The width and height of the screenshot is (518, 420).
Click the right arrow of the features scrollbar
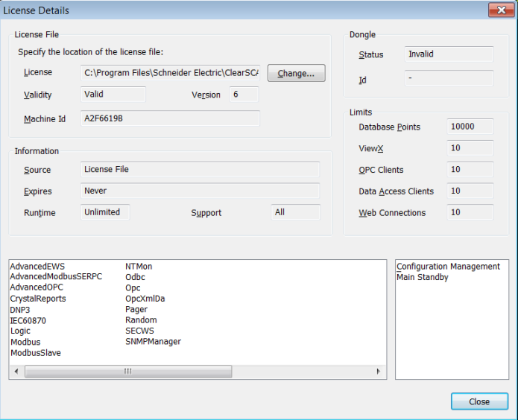(x=379, y=372)
